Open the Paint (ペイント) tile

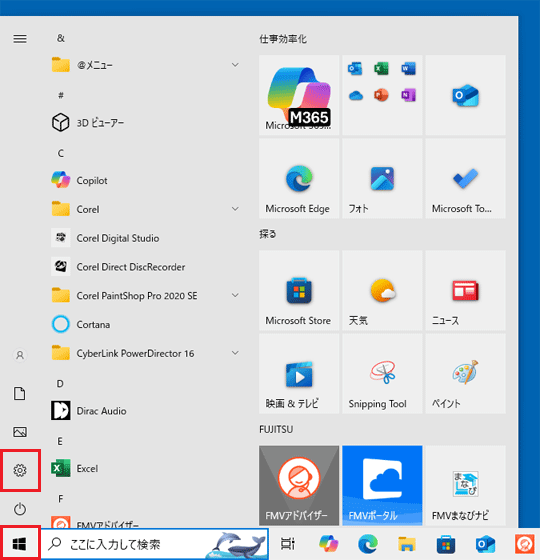click(465, 374)
